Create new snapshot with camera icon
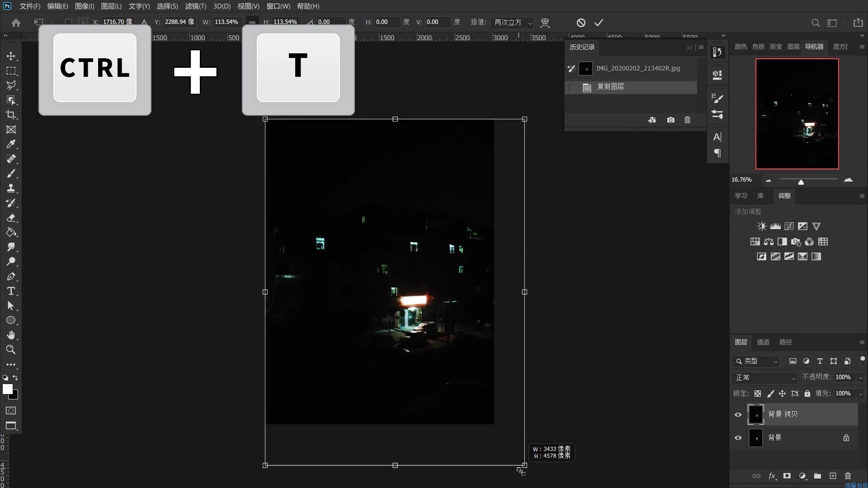 [x=670, y=120]
